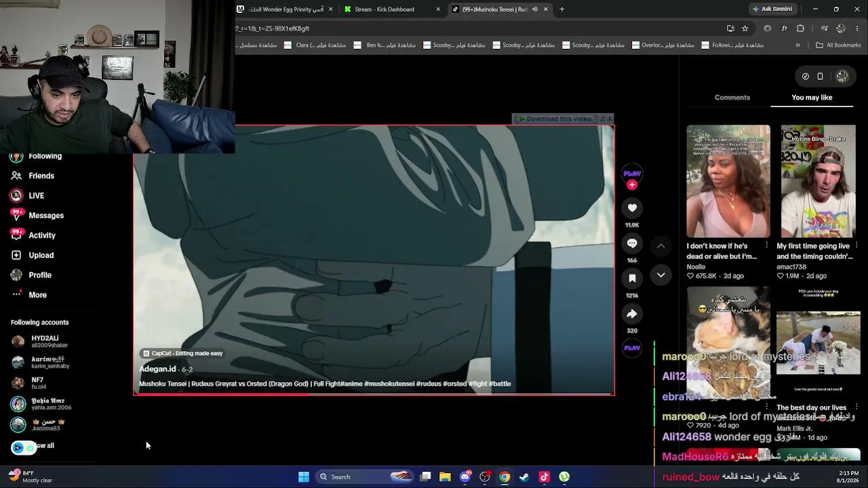This screenshot has height=488, width=868.
Task: Open the Overlor... bookmark in bookmarks bar
Action: pos(665,45)
